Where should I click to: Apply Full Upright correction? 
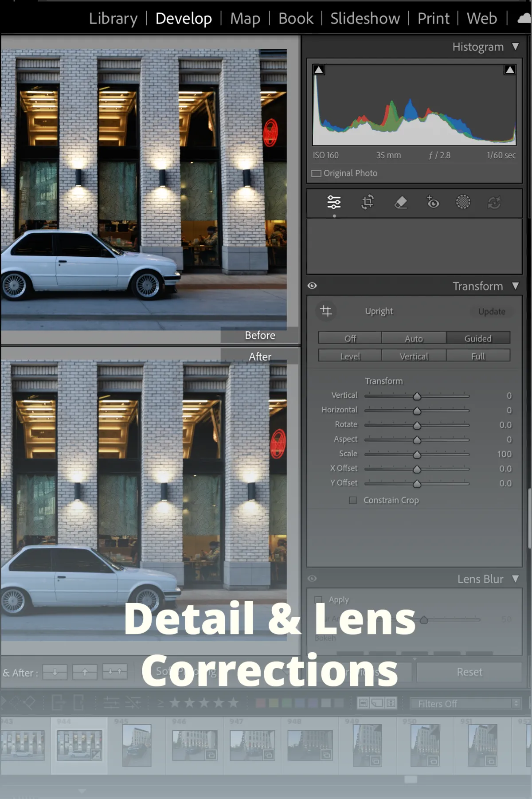tap(478, 356)
